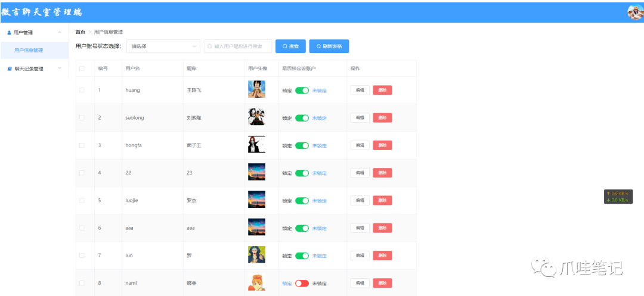Open luo's avatar thumbnail
The image size is (644, 296).
point(256,254)
